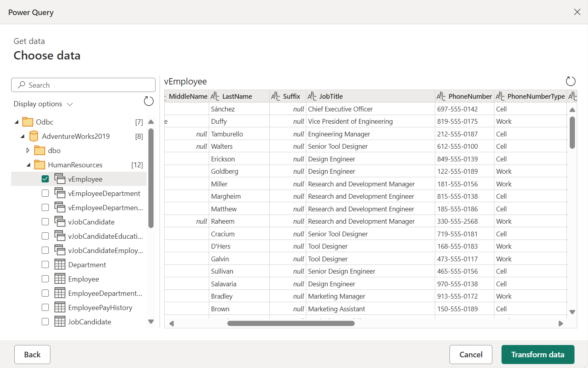This screenshot has height=368, width=588.
Task: Click the AdventureWorks2019 database icon
Action: pos(34,136)
